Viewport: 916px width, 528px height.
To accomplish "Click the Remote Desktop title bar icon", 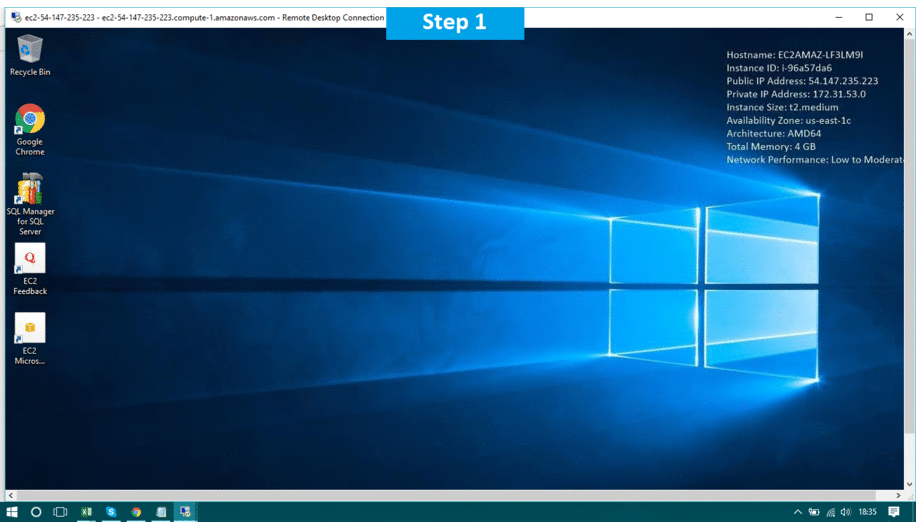I will (x=16, y=17).
